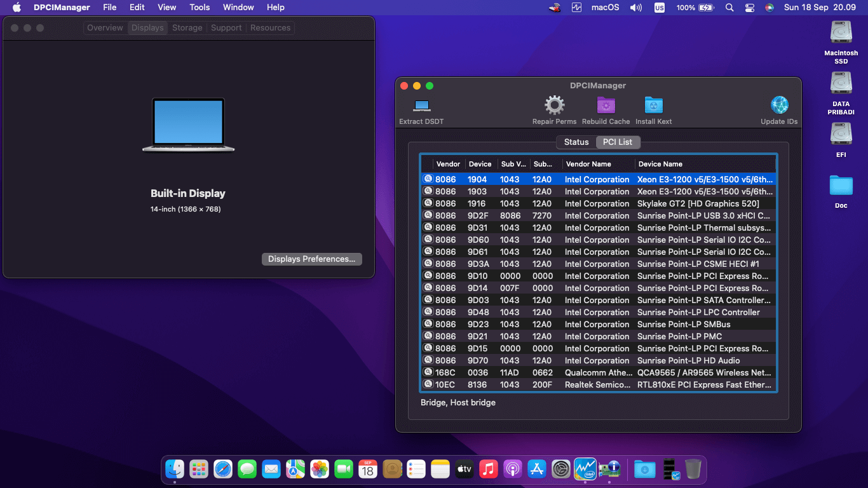868x488 pixels.
Task: Open Support tab in About window
Action: click(226, 28)
